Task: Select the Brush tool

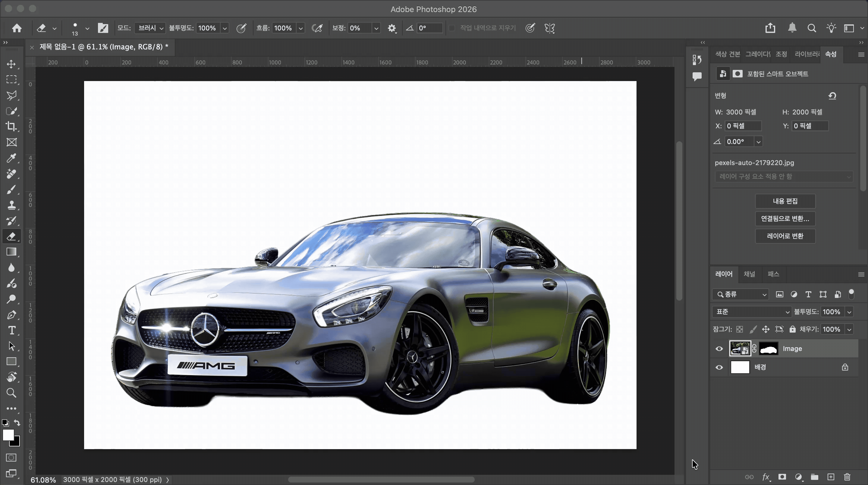Action: pyautogui.click(x=11, y=189)
